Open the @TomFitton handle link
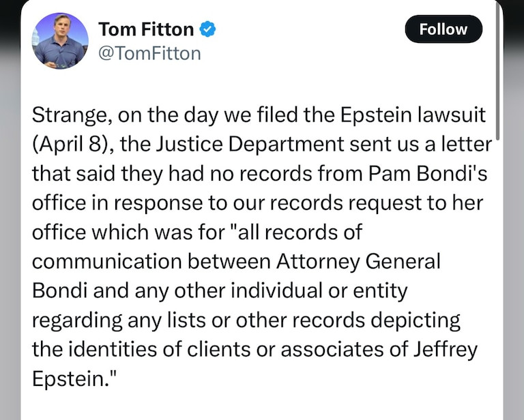Screen dimensions: 524x420 149,53
